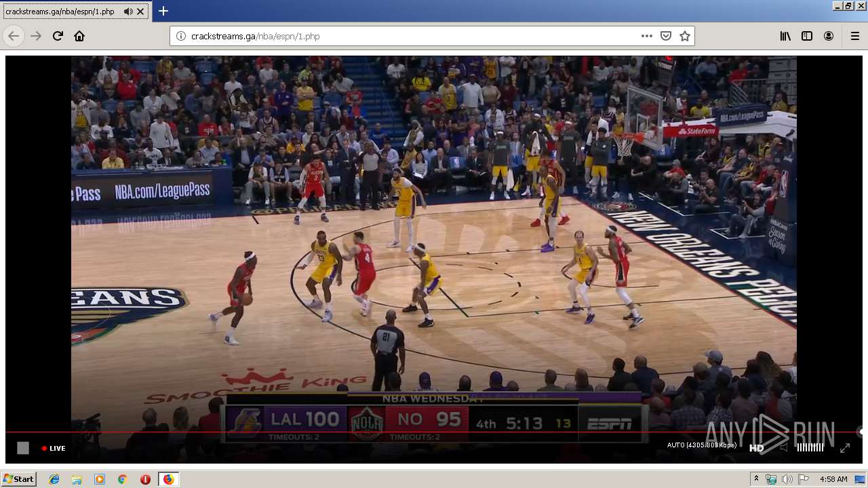Go back to previous page
Viewport: 868px width, 488px height.
point(14,36)
